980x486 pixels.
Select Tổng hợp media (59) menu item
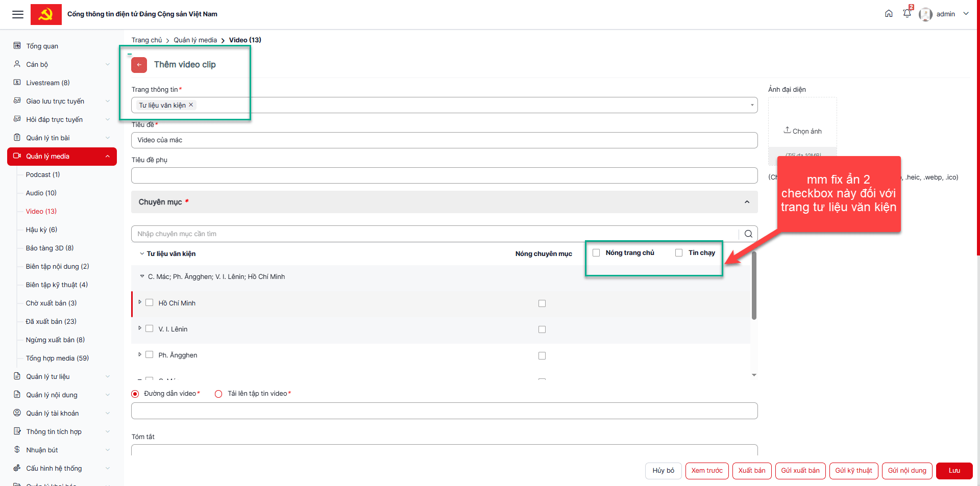pyautogui.click(x=57, y=359)
